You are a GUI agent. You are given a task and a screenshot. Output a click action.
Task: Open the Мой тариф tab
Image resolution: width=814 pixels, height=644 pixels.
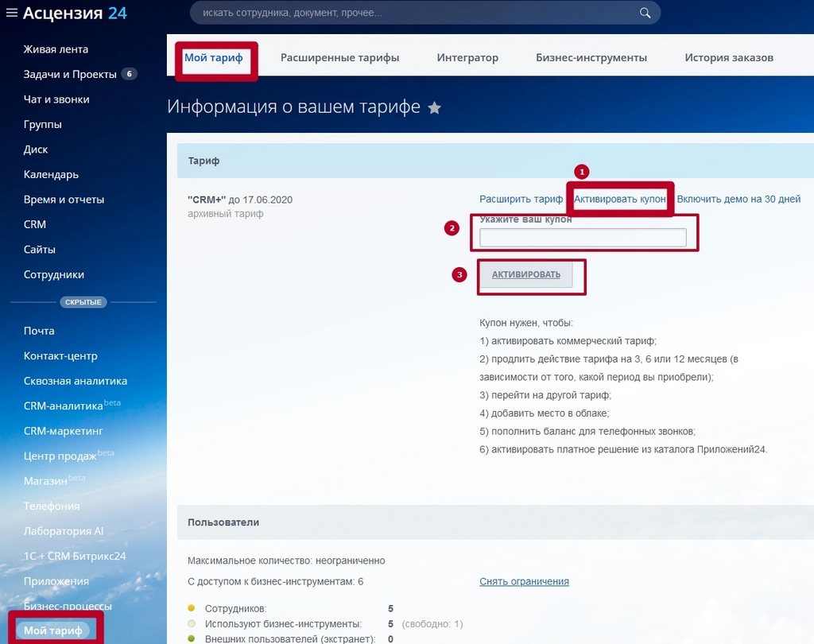(213, 58)
